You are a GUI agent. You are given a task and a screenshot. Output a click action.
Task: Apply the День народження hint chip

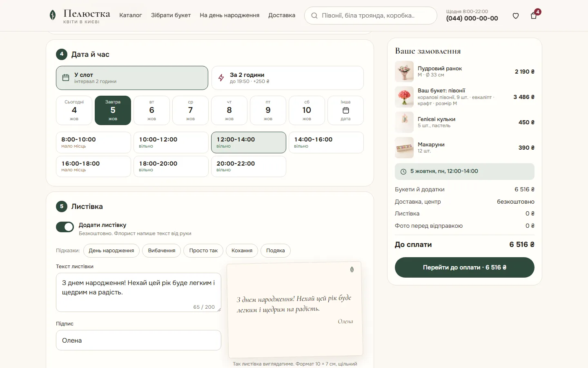coord(111,251)
